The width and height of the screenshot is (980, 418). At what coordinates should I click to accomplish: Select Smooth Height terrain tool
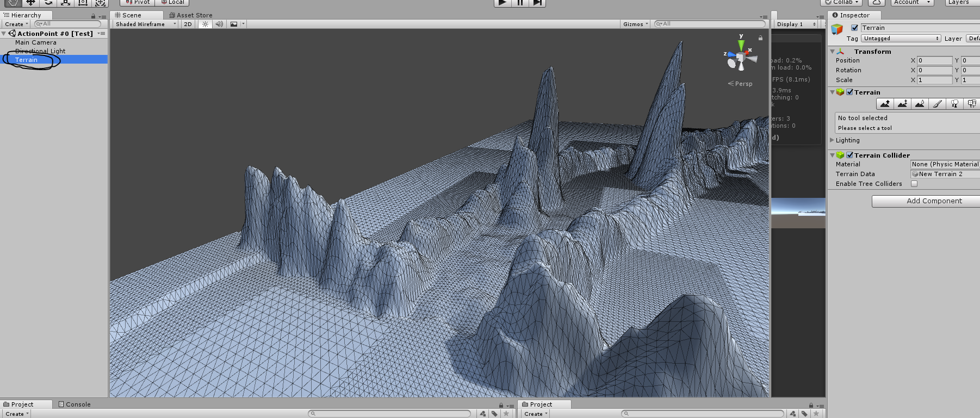click(x=920, y=104)
